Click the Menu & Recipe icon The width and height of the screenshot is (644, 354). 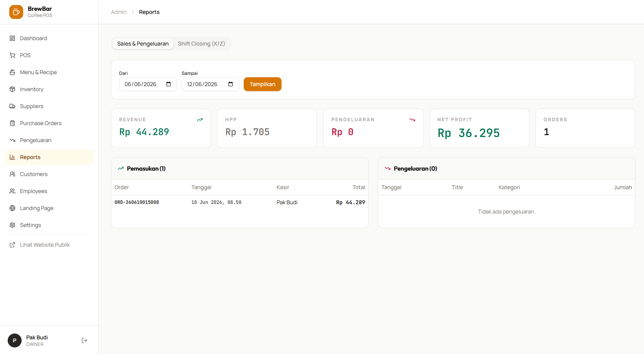pyautogui.click(x=12, y=72)
